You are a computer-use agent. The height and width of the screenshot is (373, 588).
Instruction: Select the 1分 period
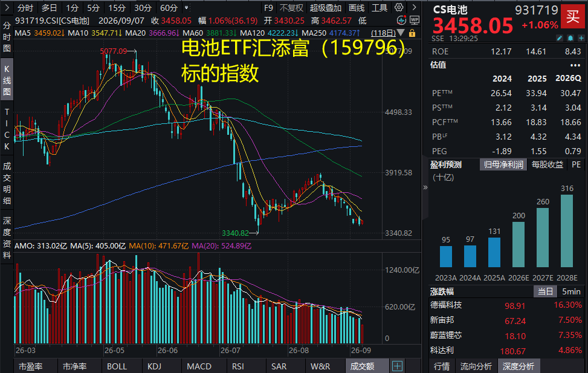73,8
